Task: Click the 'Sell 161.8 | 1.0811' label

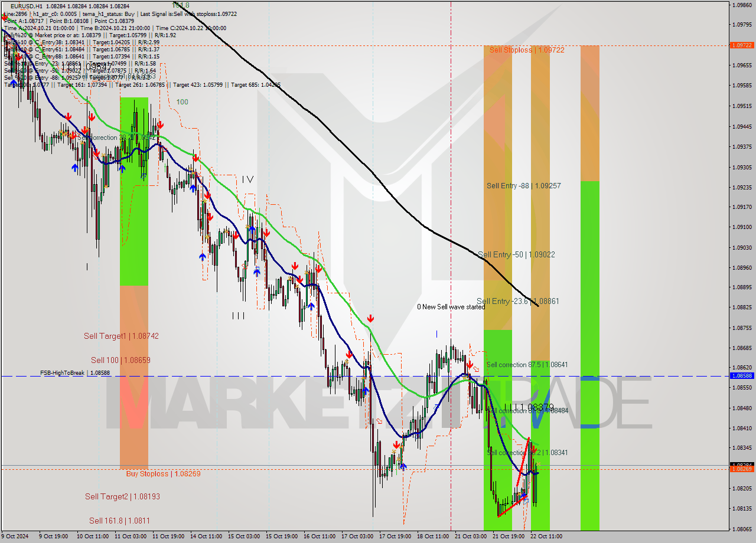Action: tap(119, 521)
